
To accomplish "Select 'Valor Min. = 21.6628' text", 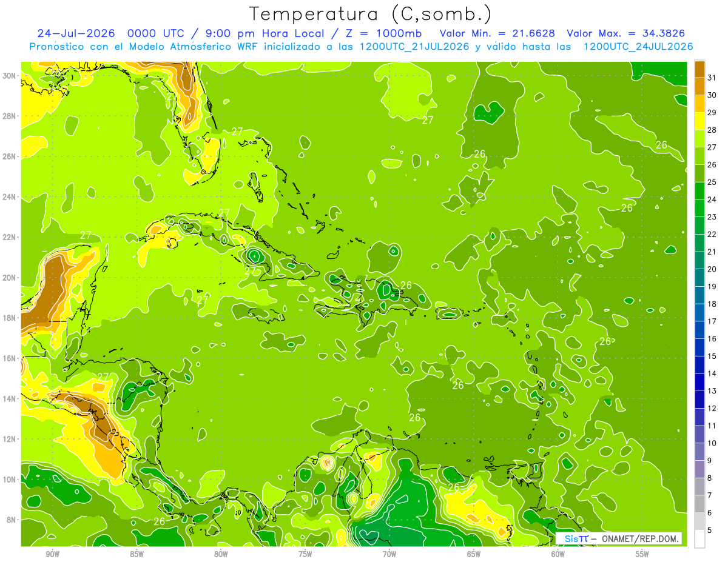I will pyautogui.click(x=497, y=33).
